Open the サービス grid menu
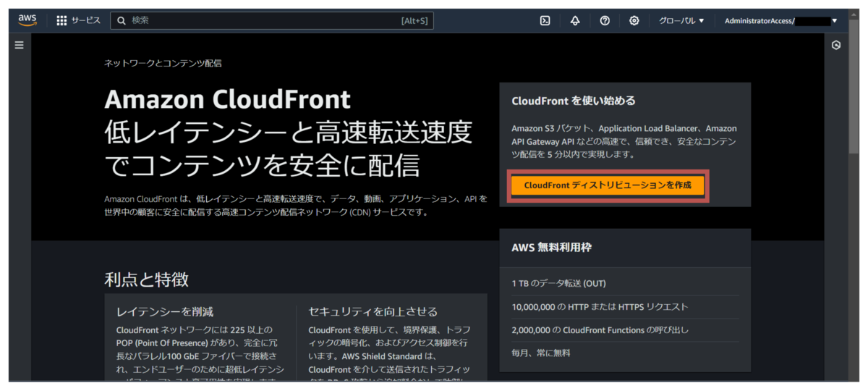The height and width of the screenshot is (391, 868). tap(78, 20)
